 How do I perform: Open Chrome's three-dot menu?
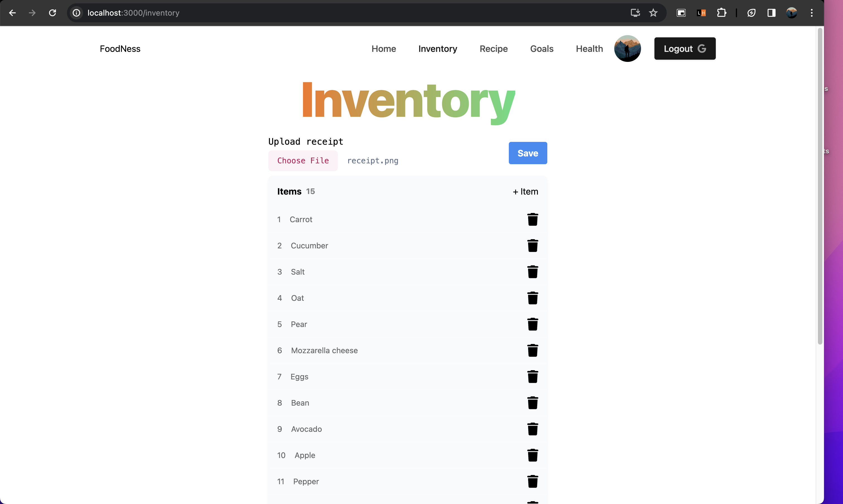tap(811, 13)
